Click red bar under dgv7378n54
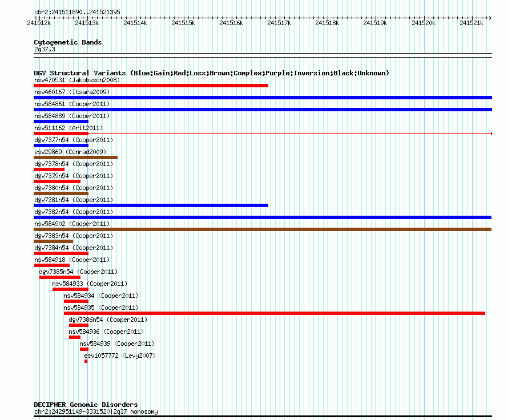This screenshot has height=420, width=508. click(49, 169)
